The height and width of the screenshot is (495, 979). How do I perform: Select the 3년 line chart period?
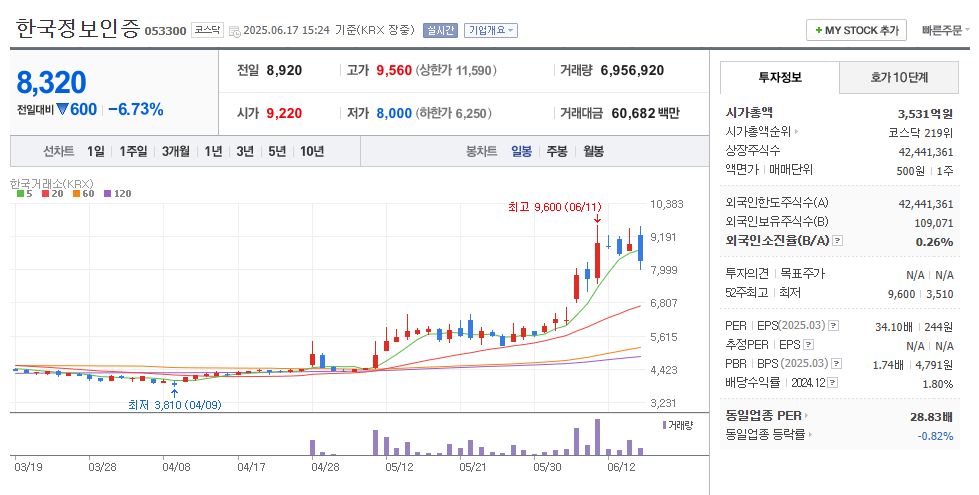coord(245,151)
